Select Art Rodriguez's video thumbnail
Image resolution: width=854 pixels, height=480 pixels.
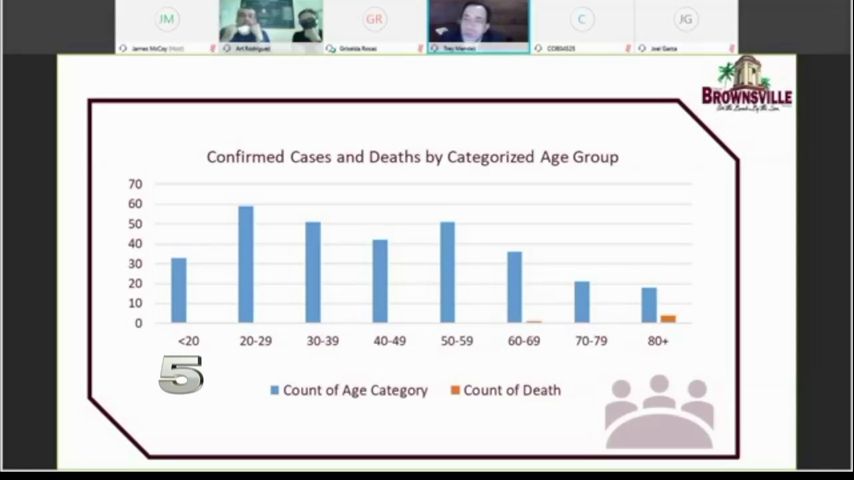(x=271, y=21)
